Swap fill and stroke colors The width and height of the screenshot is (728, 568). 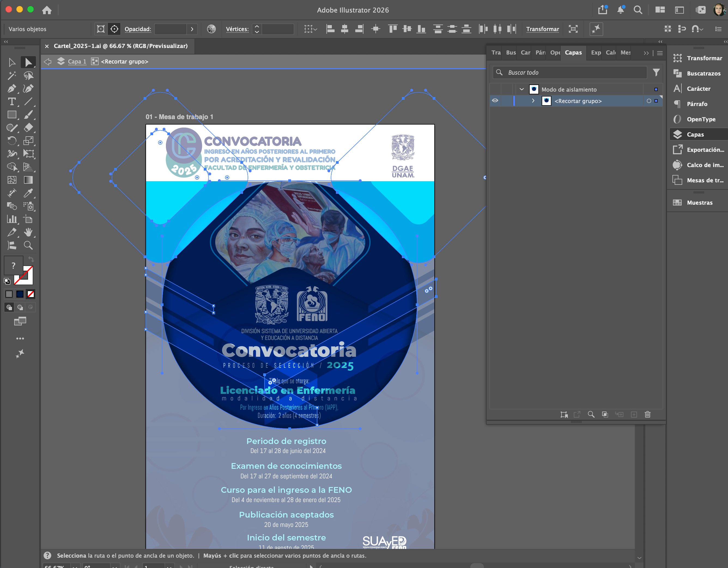31,259
